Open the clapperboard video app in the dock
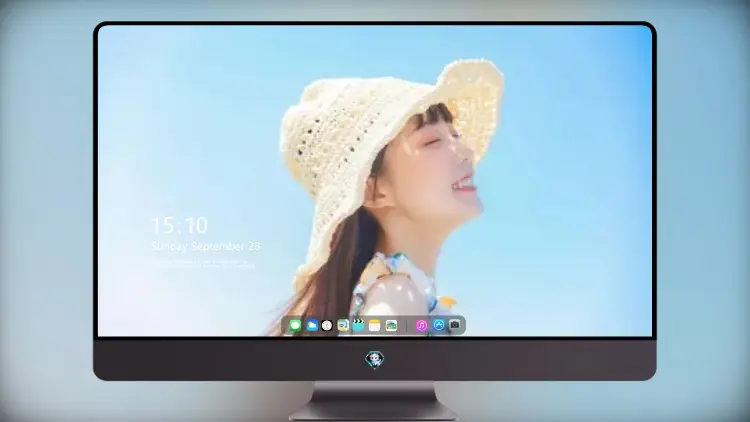Image resolution: width=750 pixels, height=422 pixels. 358,326
